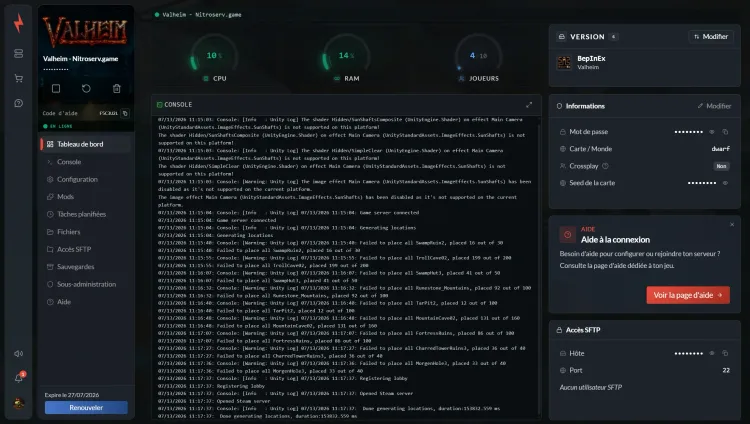
Task: Open Accès SFTP in sidebar
Action: pyautogui.click(x=86, y=249)
